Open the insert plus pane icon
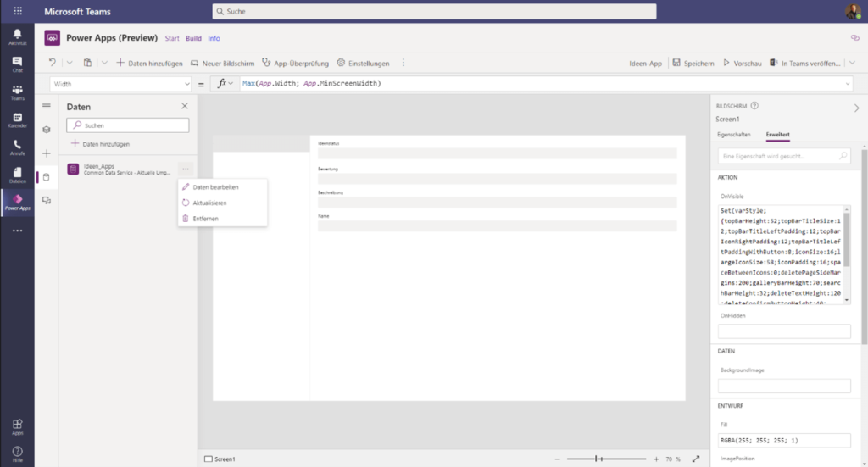The image size is (868, 467). click(x=47, y=153)
